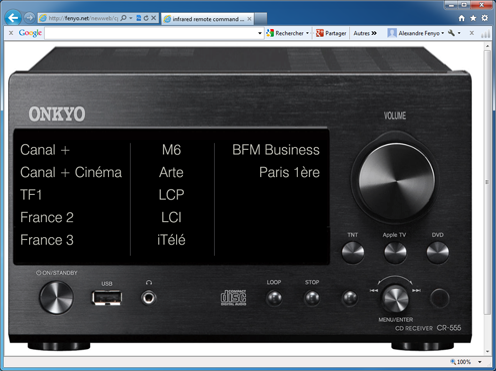Switch to infrared remote command tab
Screen dimensions: 496x371
[208, 19]
